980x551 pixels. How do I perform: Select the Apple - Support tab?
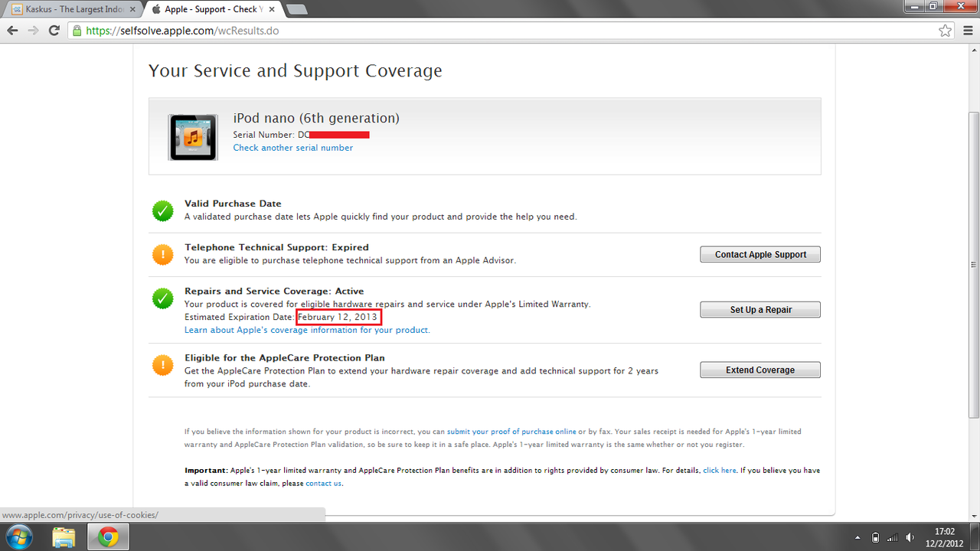(x=211, y=9)
